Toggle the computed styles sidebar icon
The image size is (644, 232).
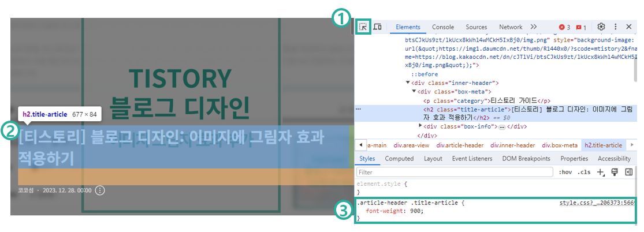[x=628, y=172]
